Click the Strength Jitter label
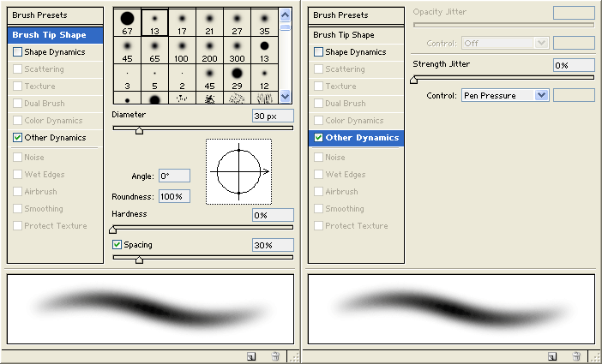This screenshot has width=602, height=364. pyautogui.click(x=441, y=64)
